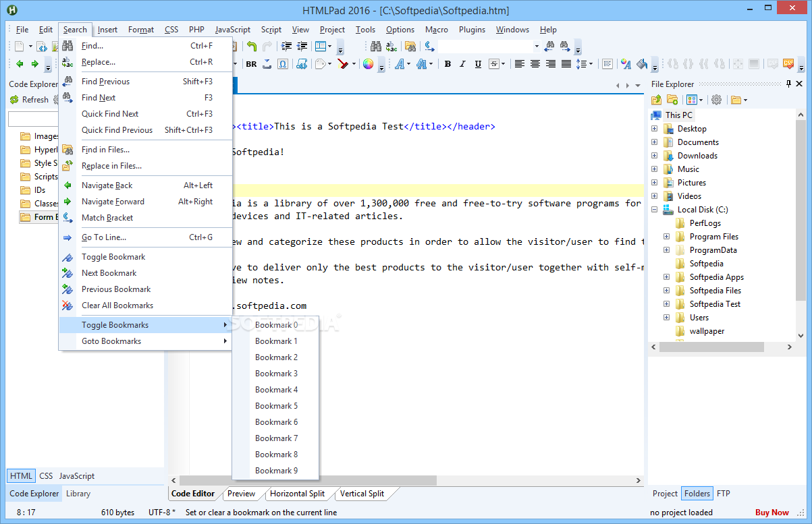
Task: Choose Clear All Bookmarks
Action: coord(146,305)
